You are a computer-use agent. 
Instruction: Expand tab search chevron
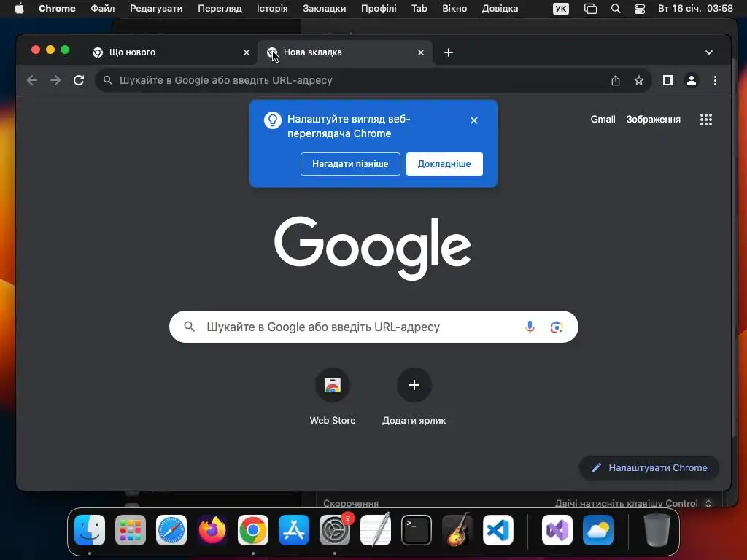pyautogui.click(x=709, y=52)
